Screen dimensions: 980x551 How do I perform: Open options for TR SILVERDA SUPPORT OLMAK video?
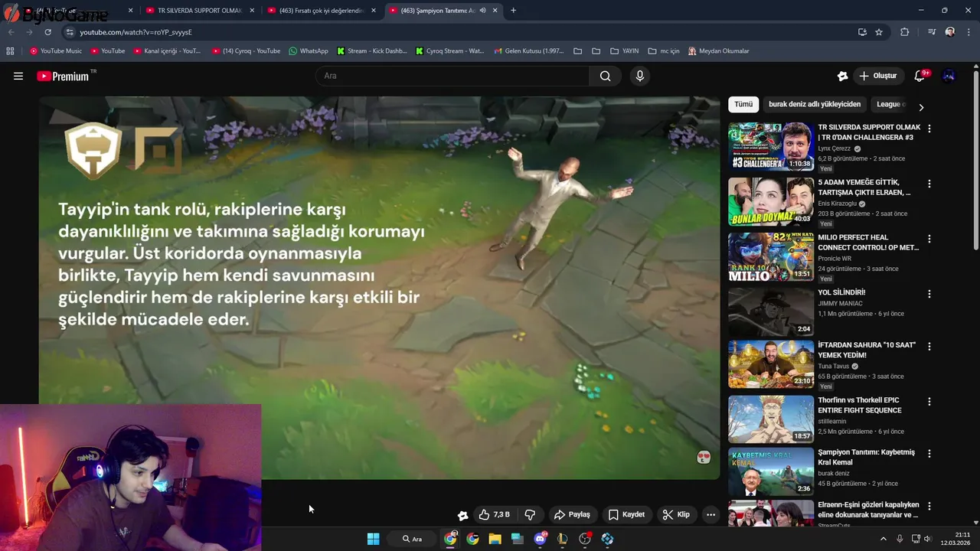click(x=929, y=129)
